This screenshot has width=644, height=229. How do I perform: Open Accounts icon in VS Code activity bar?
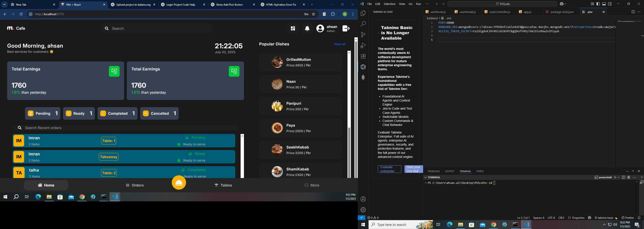point(363,199)
